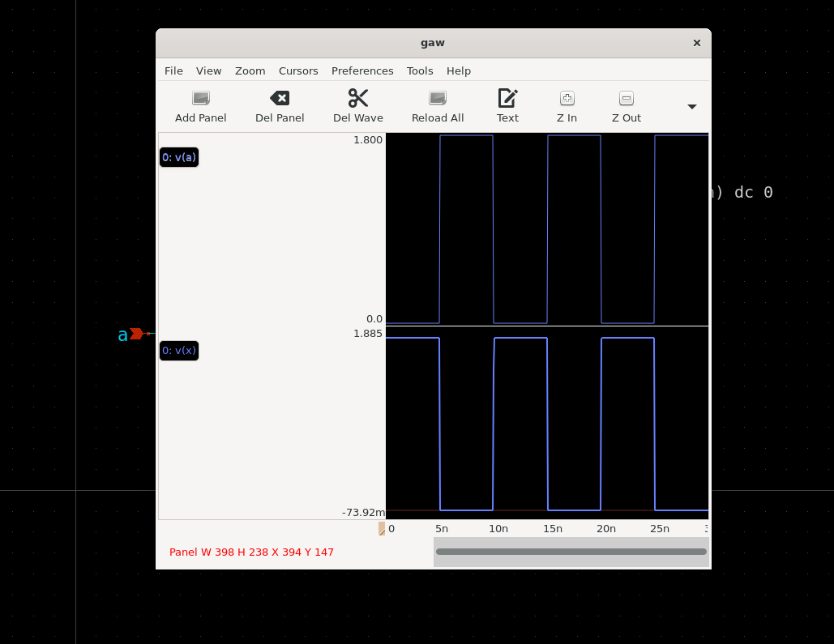Open the Cursors menu

coord(298,71)
